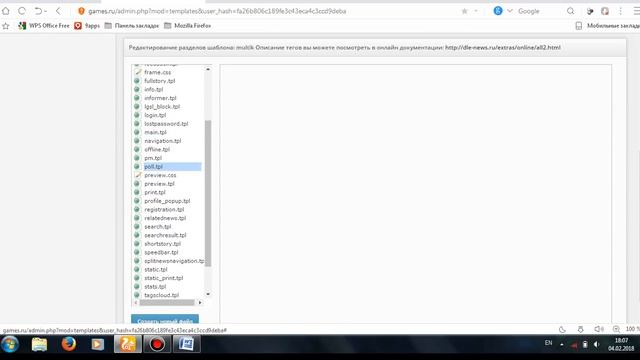The width and height of the screenshot is (640, 360).
Task: Click the orange shield site security icon
Action: (x=81, y=11)
